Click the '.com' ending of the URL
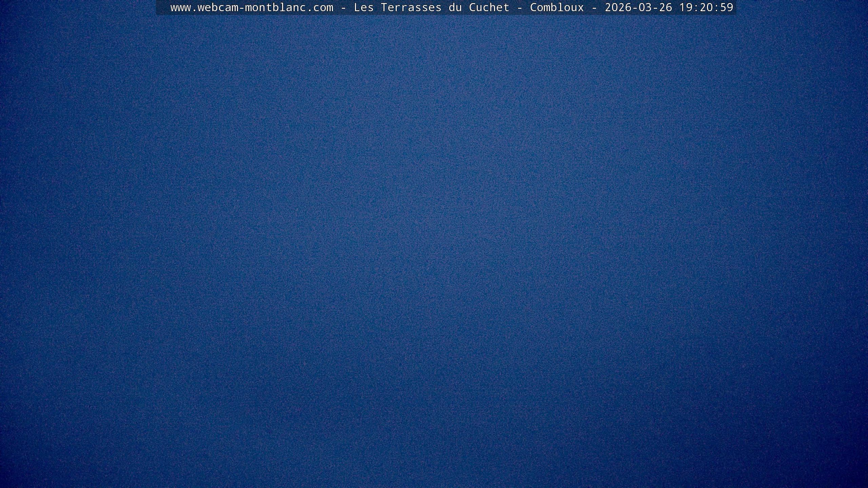This screenshot has width=868, height=488. click(320, 7)
